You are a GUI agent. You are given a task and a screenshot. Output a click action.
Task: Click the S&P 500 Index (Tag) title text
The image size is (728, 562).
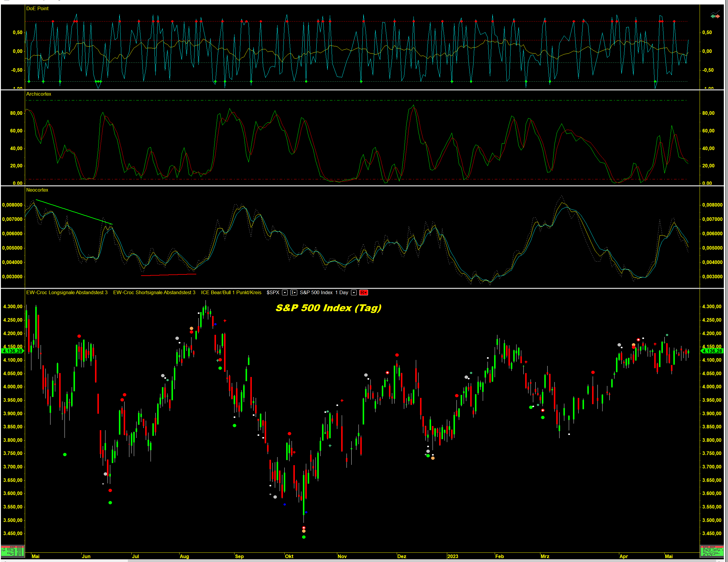tap(328, 308)
